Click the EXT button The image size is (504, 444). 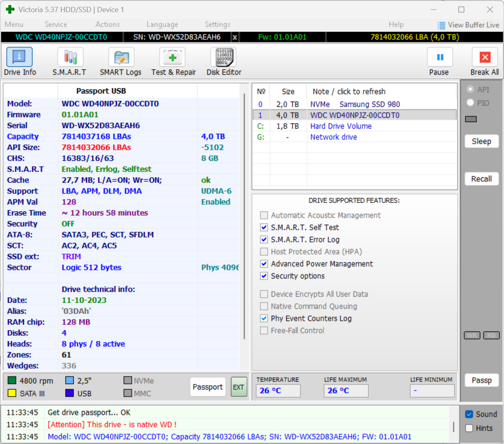tap(239, 387)
